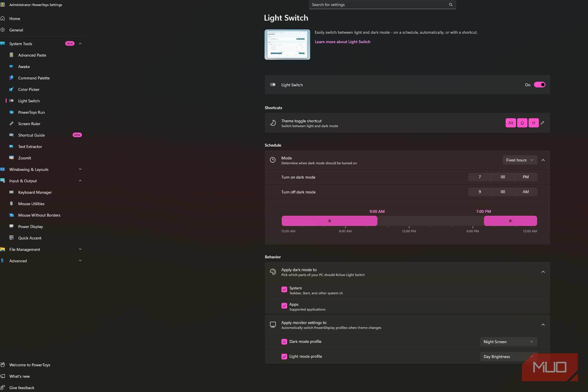Click the Search for settings field
The image size is (588, 392).
382,5
